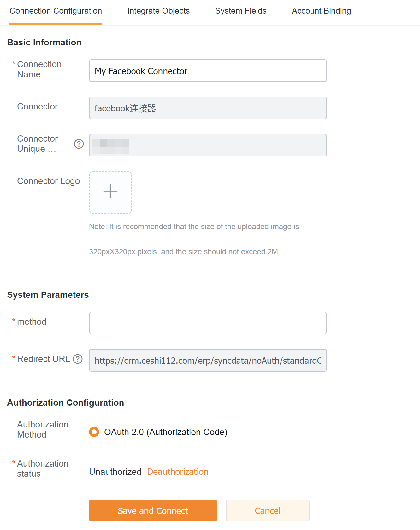Click the plus icon to upload connector logo
This screenshot has width=420, height=530.
click(110, 191)
